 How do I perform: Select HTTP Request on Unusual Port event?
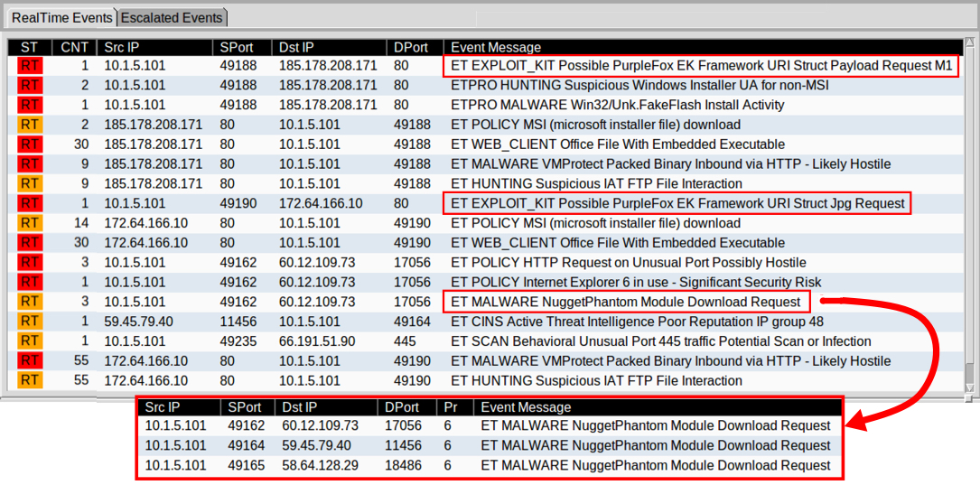[486, 263]
